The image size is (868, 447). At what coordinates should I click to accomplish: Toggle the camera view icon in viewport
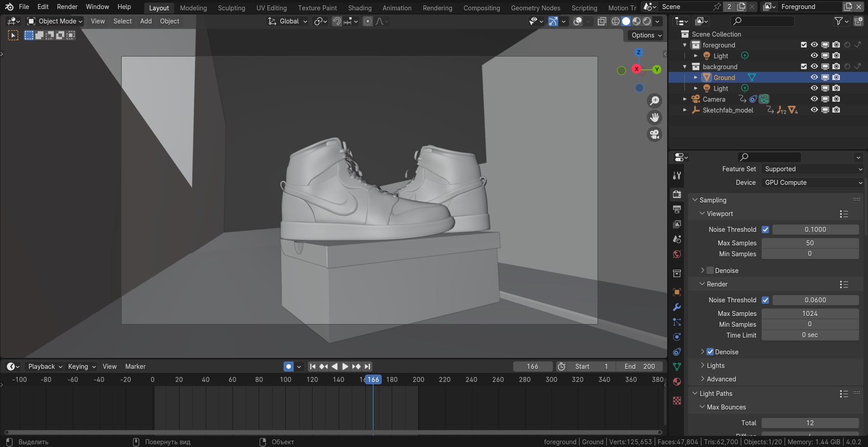(x=655, y=134)
